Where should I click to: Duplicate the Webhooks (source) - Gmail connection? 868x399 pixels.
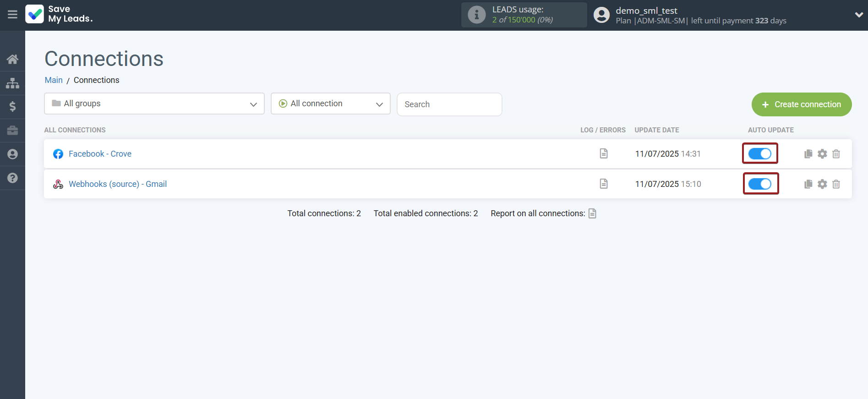tap(808, 184)
